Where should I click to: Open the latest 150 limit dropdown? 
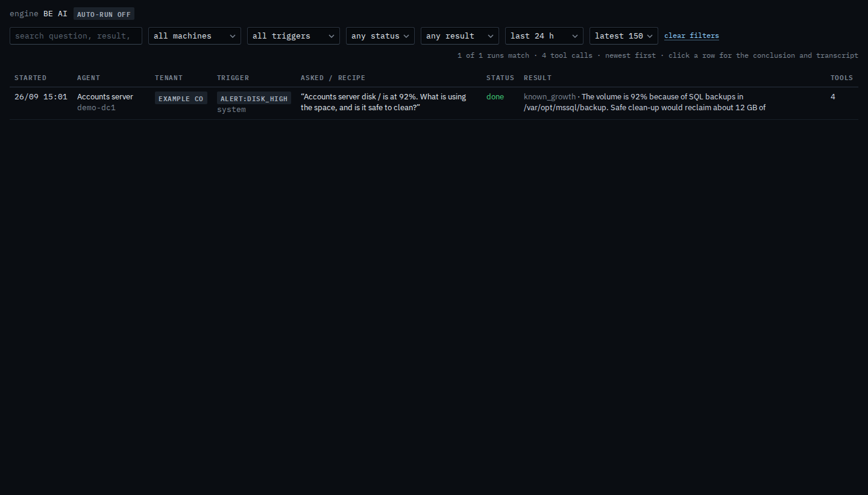(x=624, y=36)
